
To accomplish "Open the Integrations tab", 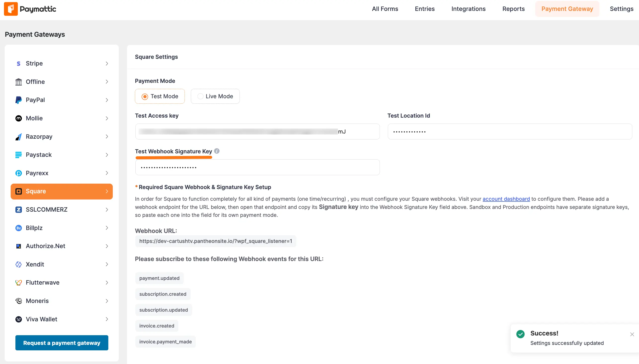I will coord(468,9).
